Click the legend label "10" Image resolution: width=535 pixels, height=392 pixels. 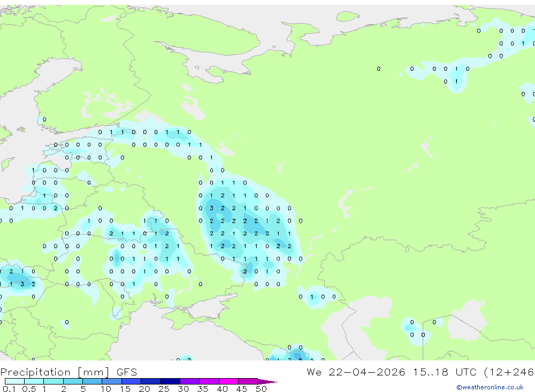pyautogui.click(x=106, y=389)
